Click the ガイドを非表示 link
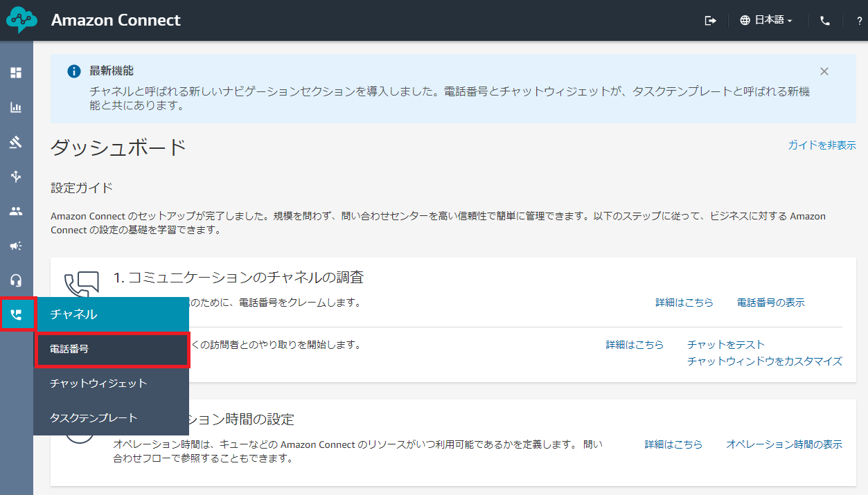868x495 pixels. 822,145
